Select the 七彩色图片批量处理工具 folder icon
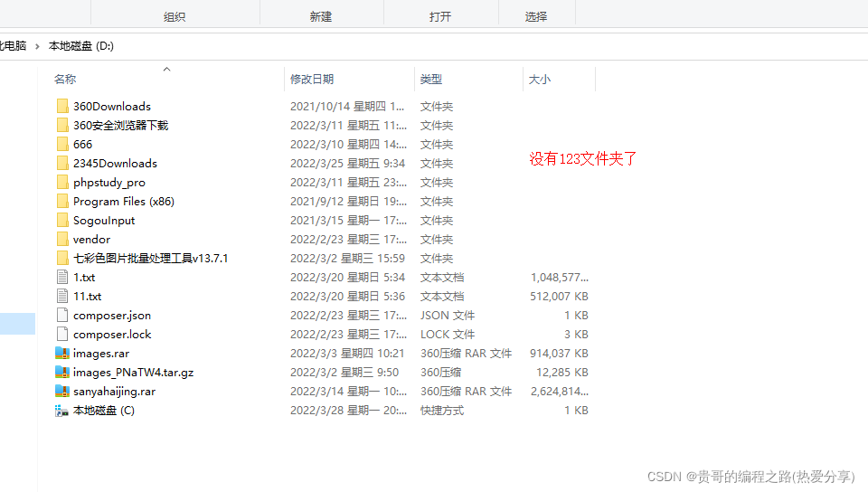This screenshot has width=868, height=492. tap(62, 258)
